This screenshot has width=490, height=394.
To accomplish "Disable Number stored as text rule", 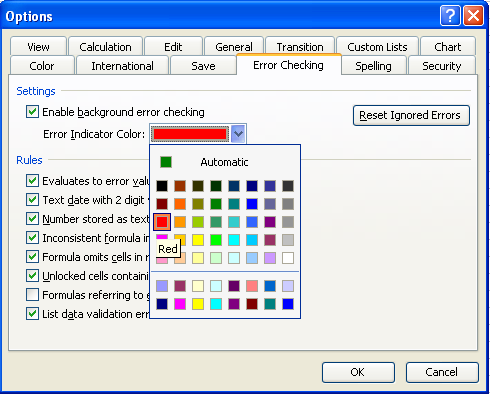I will pos(32,219).
